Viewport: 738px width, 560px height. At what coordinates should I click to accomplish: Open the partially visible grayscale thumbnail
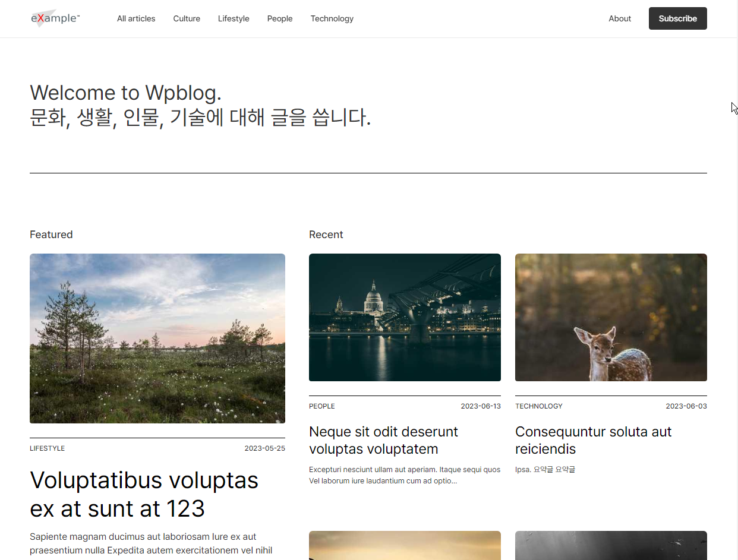click(611, 545)
